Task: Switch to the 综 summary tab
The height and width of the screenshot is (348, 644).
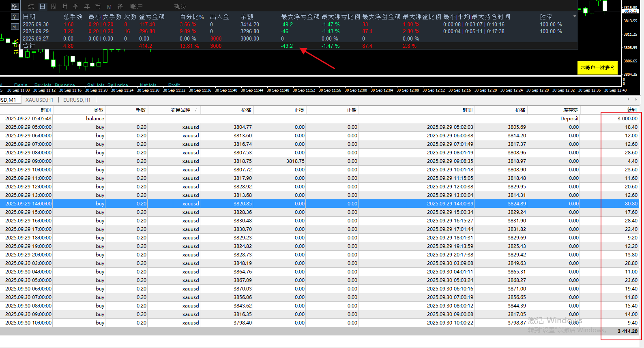Action: pyautogui.click(x=31, y=6)
